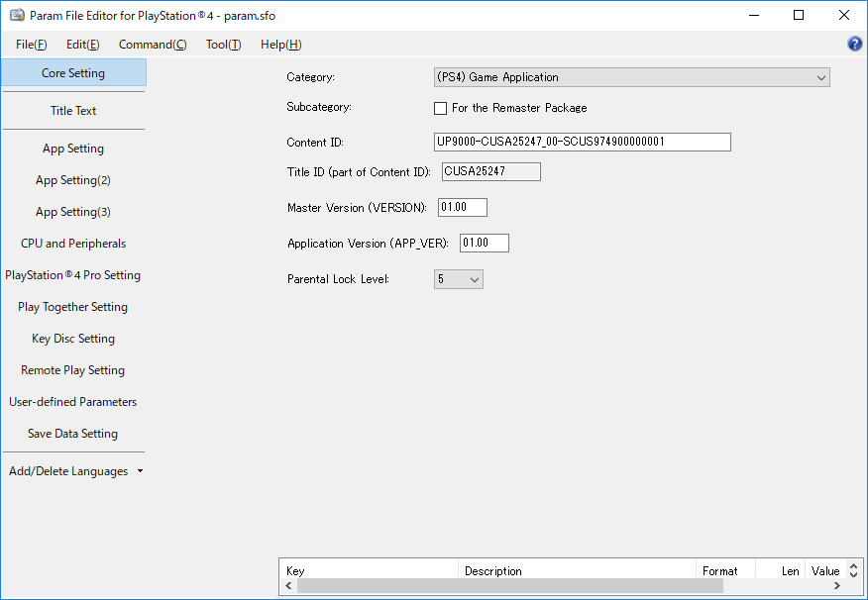Image resolution: width=868 pixels, height=600 pixels.
Task: Close the Param File Editor window
Action: [x=843, y=16]
